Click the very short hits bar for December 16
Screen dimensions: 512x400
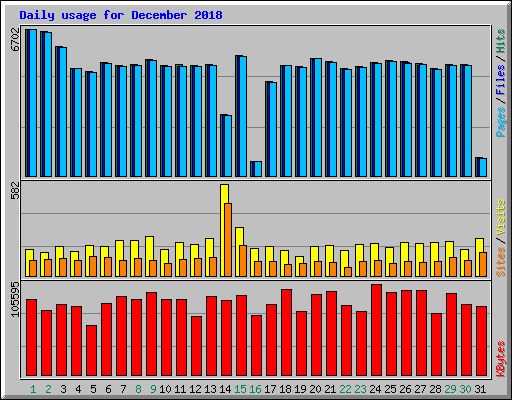256,169
